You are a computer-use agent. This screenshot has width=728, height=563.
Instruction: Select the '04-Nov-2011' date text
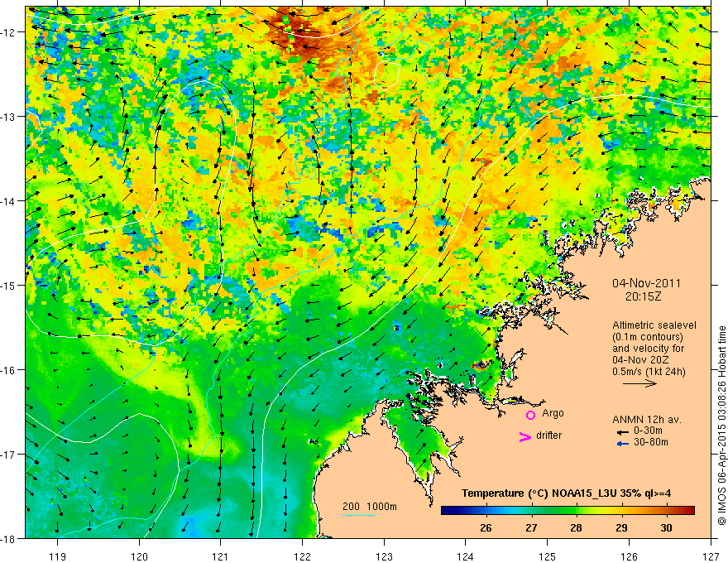[x=646, y=283]
